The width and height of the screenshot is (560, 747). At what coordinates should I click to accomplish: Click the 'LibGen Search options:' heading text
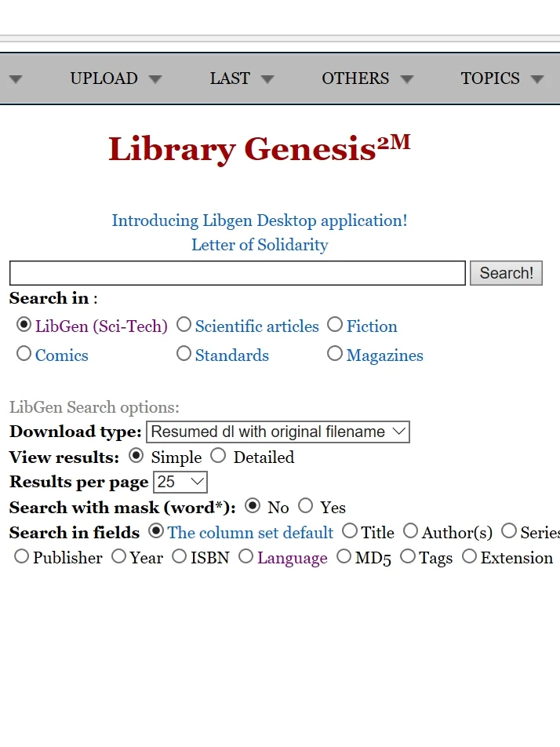coord(94,407)
